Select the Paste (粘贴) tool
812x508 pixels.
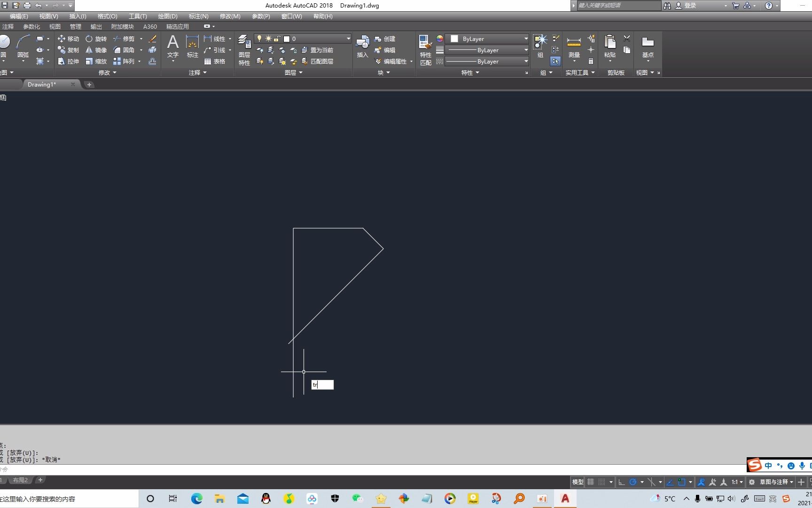[609, 46]
